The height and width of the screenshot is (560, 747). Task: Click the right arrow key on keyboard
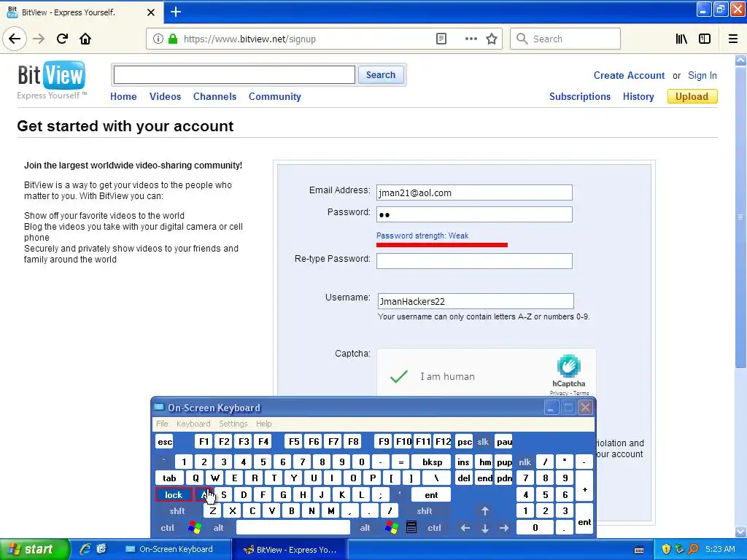[504, 528]
